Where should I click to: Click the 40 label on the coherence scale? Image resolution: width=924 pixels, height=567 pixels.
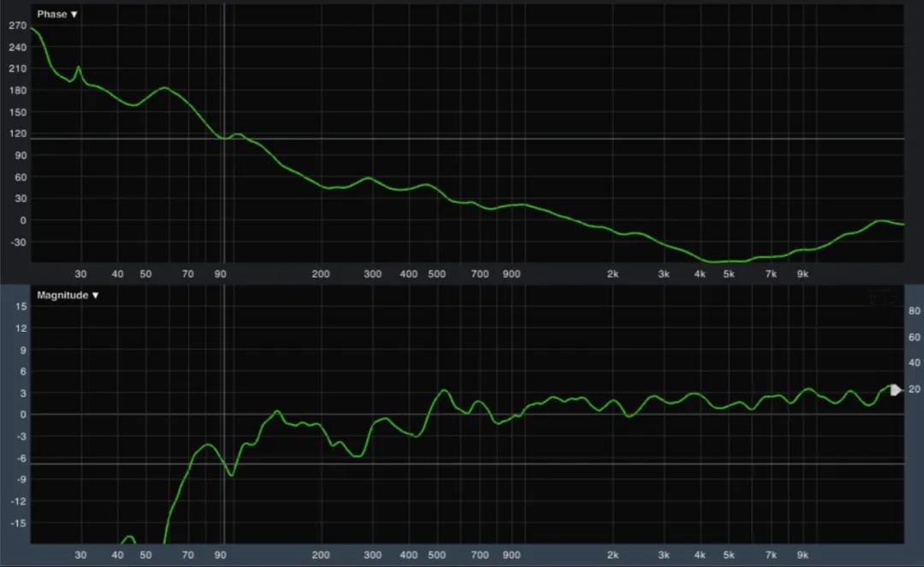tap(913, 363)
